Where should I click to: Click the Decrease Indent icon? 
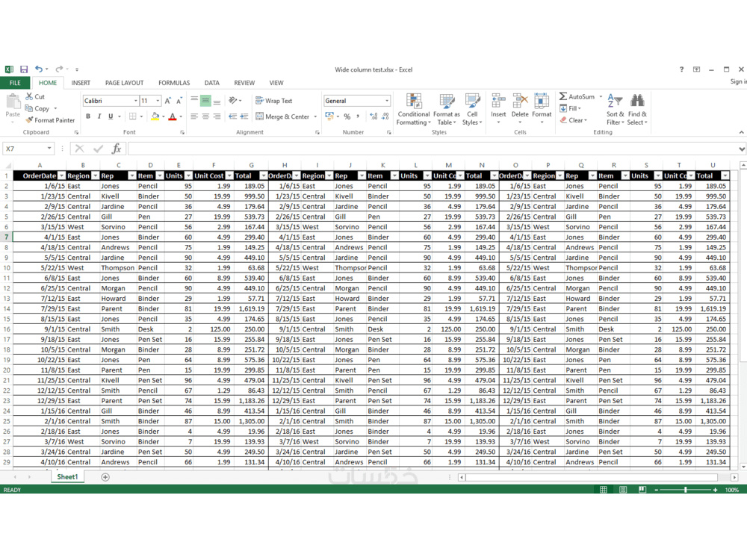pos(232,116)
